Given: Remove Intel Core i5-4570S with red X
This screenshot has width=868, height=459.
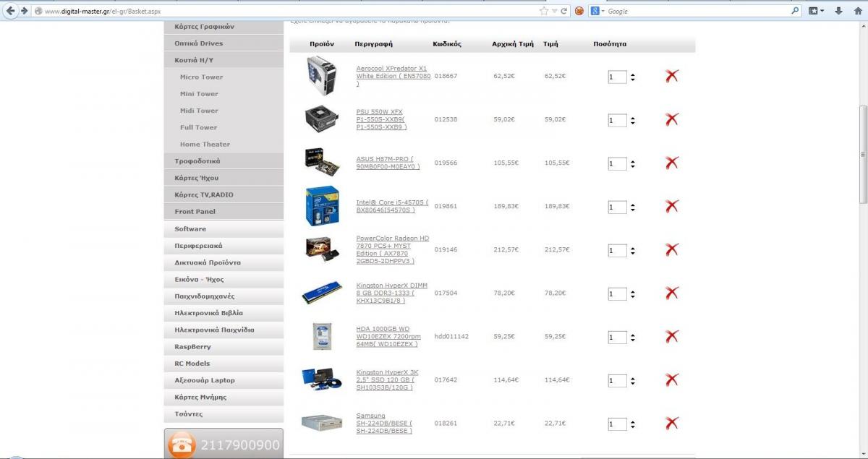Looking at the screenshot, I should [x=672, y=206].
